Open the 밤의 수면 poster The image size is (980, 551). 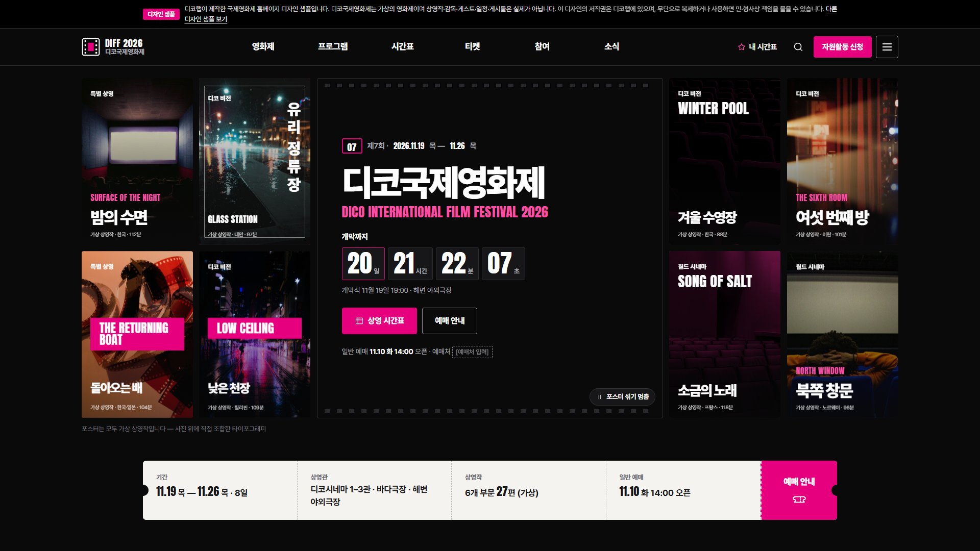137,161
